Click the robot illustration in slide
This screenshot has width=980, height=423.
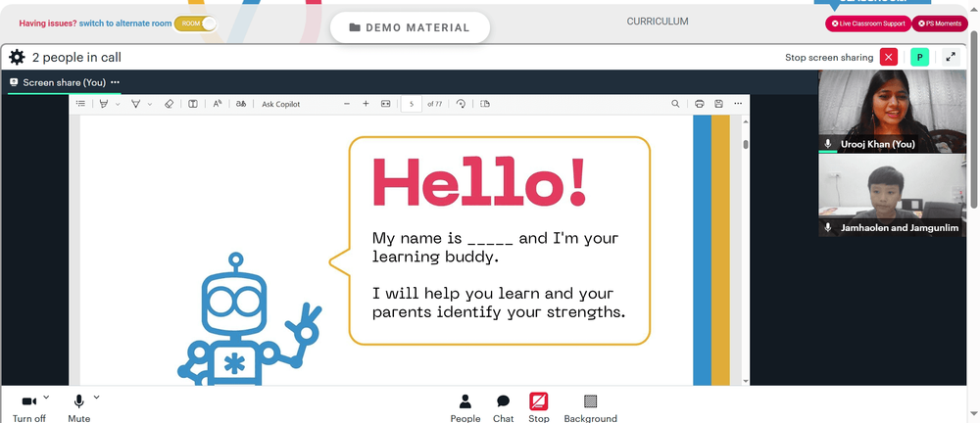click(x=249, y=319)
